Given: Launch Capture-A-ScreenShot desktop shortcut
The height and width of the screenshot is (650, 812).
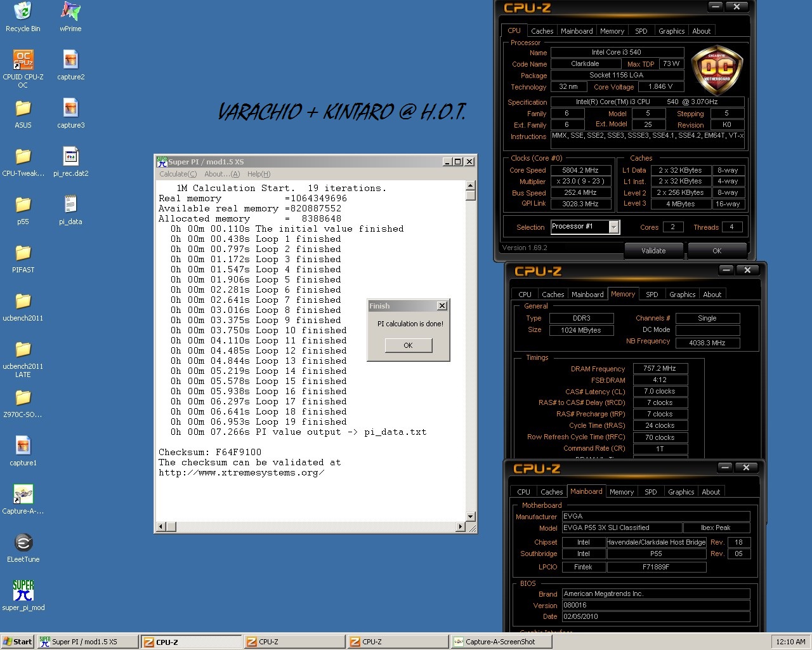Looking at the screenshot, I should pos(23,500).
